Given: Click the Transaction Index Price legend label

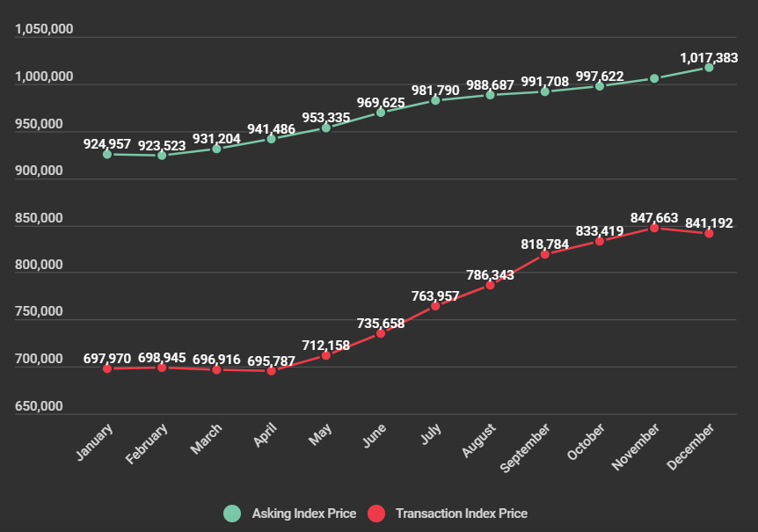Looking at the screenshot, I should point(461,514).
